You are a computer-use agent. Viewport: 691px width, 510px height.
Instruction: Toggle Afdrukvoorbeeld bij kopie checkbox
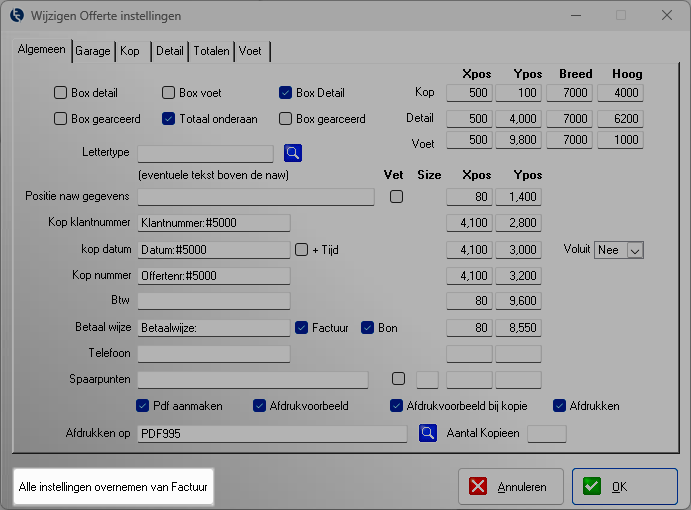397,406
